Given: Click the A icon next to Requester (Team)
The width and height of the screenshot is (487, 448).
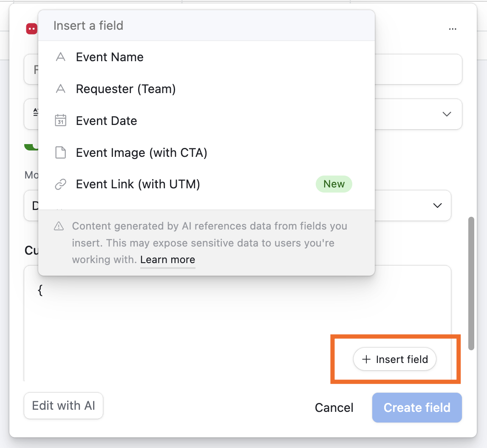Looking at the screenshot, I should (60, 88).
